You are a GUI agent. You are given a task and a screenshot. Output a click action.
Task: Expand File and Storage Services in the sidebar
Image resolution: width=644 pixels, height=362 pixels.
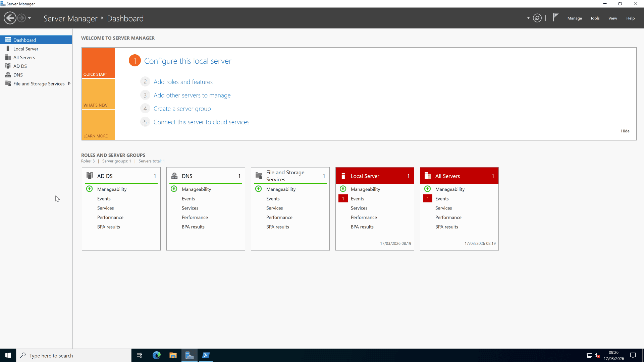[69, 83]
